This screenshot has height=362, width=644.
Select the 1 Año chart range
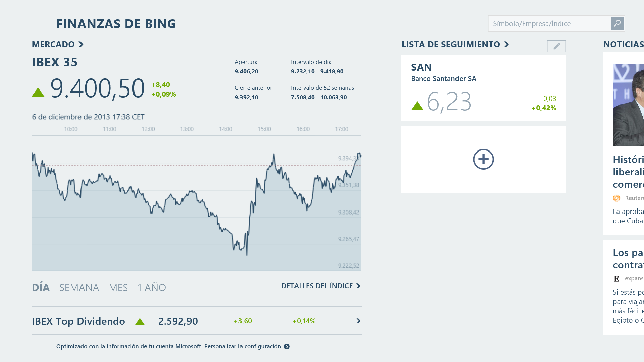coord(152,287)
